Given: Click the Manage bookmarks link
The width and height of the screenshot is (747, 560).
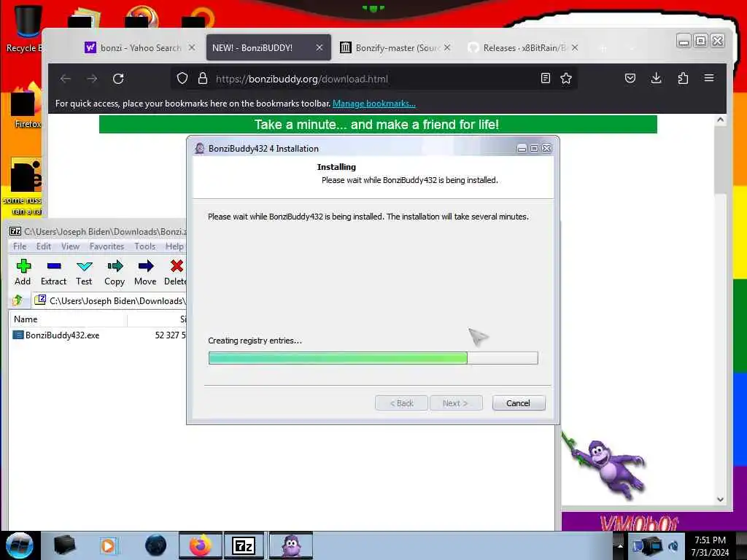Looking at the screenshot, I should 374,104.
